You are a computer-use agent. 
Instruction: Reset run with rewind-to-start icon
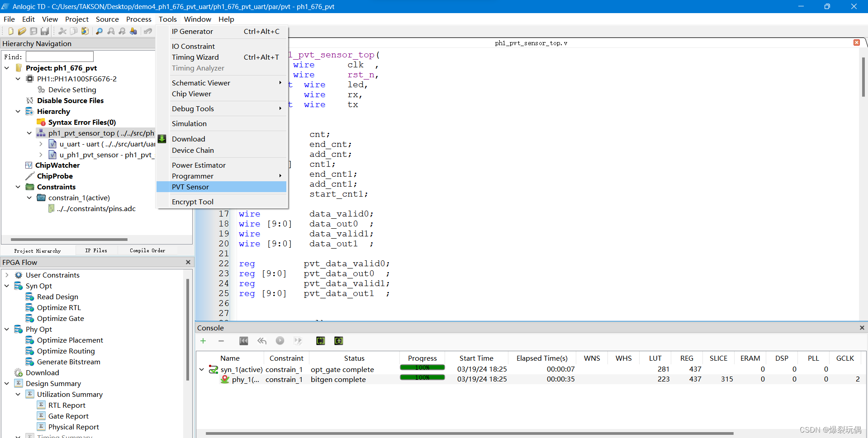244,341
